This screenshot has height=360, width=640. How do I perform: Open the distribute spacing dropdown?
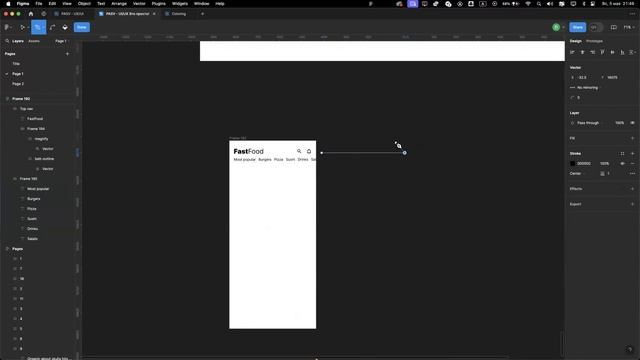[632, 52]
